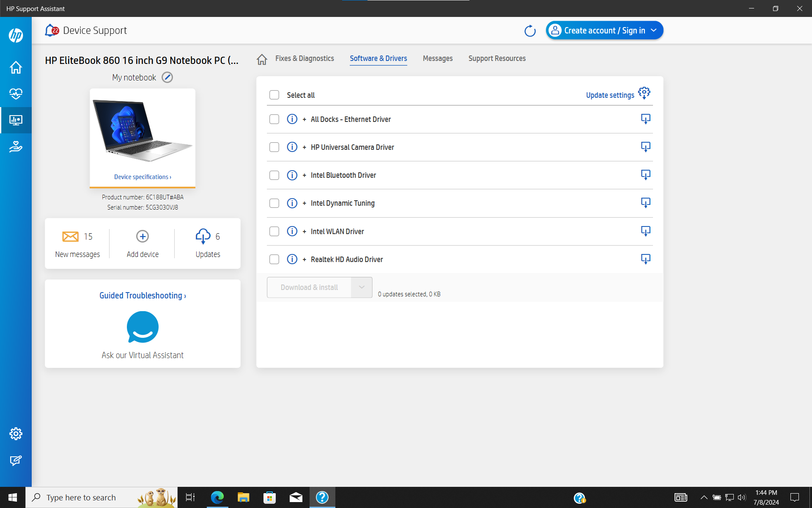This screenshot has height=508, width=812.
Task: Open the Device specifications link
Action: [x=143, y=177]
